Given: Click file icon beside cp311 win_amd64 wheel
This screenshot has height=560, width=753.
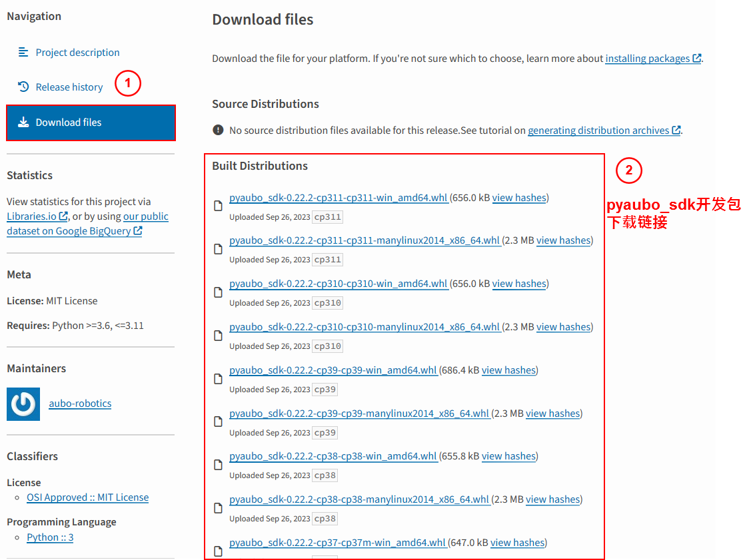Looking at the screenshot, I should [x=218, y=206].
